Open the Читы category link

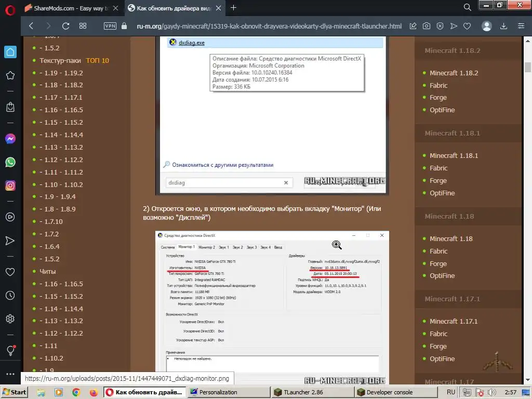click(47, 271)
